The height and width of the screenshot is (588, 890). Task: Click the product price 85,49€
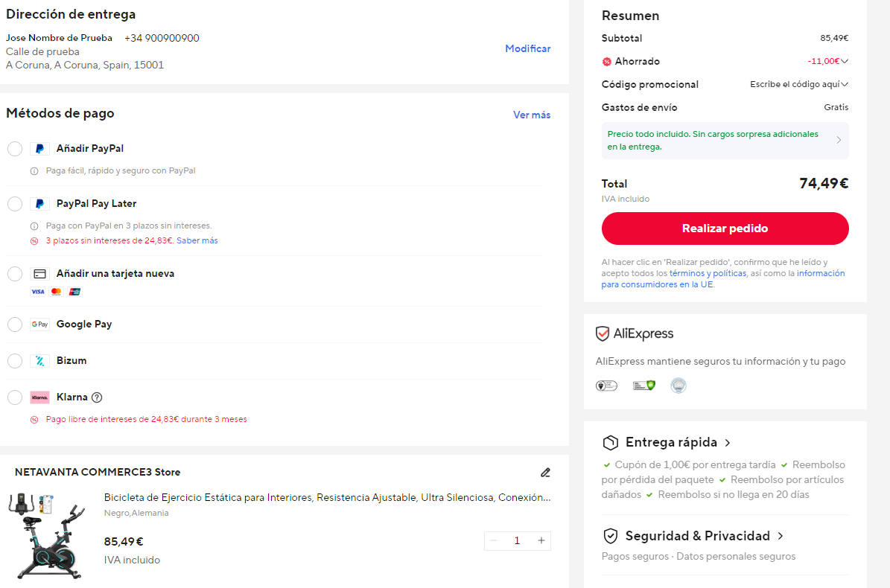[124, 542]
